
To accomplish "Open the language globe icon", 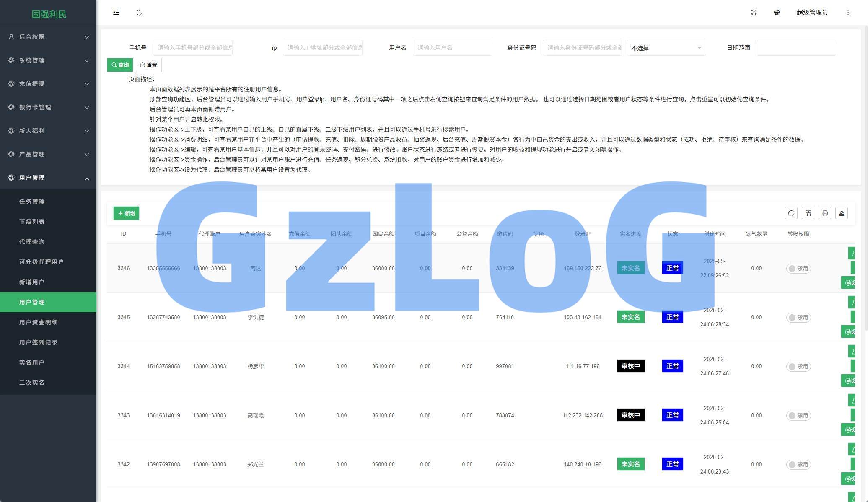I will [x=777, y=13].
